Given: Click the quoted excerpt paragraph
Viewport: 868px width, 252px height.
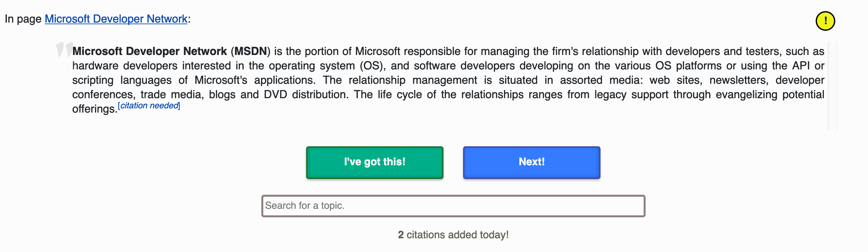Looking at the screenshot, I should click(x=438, y=80).
